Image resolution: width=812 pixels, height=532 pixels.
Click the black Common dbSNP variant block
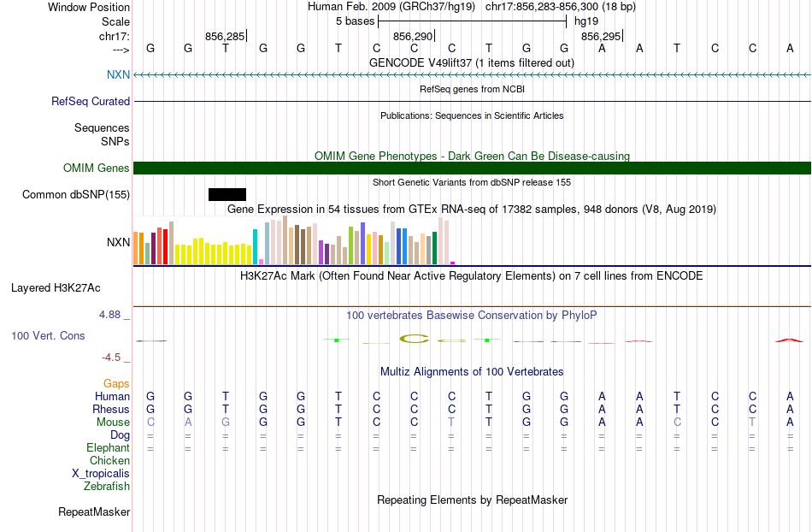click(227, 194)
